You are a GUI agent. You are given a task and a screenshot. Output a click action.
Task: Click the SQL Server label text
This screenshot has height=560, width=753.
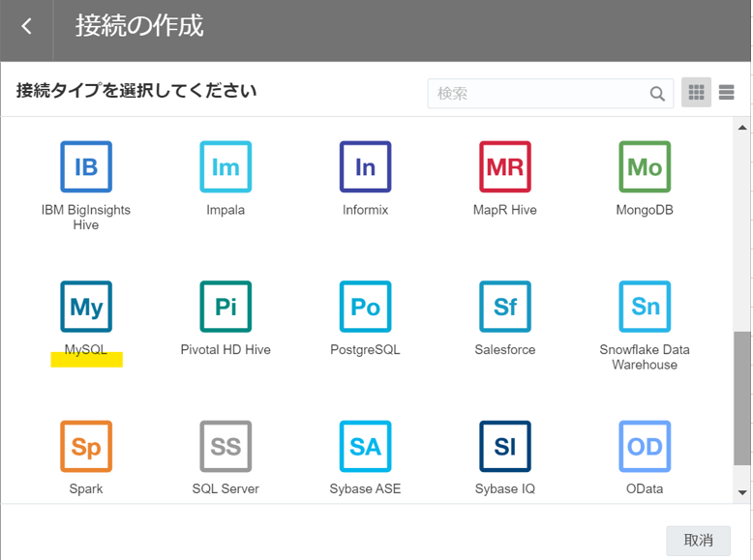pyautogui.click(x=226, y=488)
